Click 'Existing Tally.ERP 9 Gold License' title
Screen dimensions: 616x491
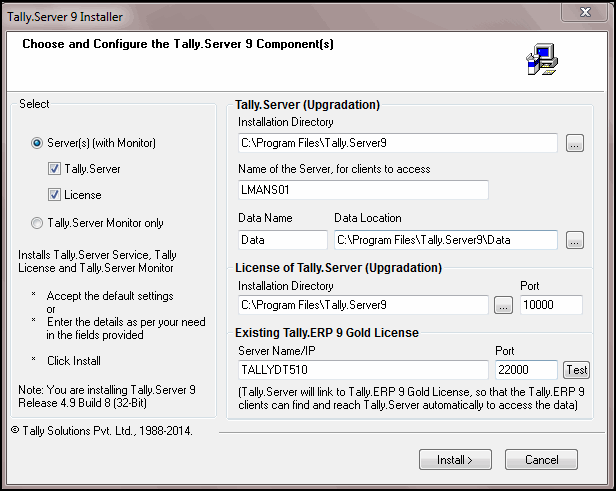[x=327, y=333]
